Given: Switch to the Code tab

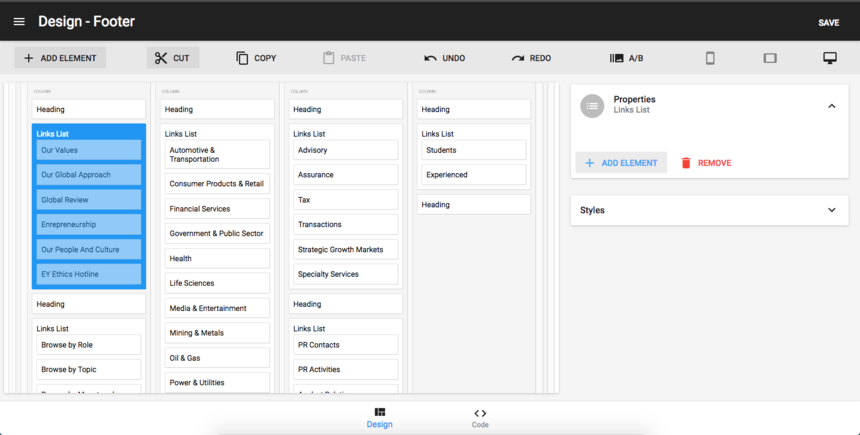Looking at the screenshot, I should tap(480, 417).
